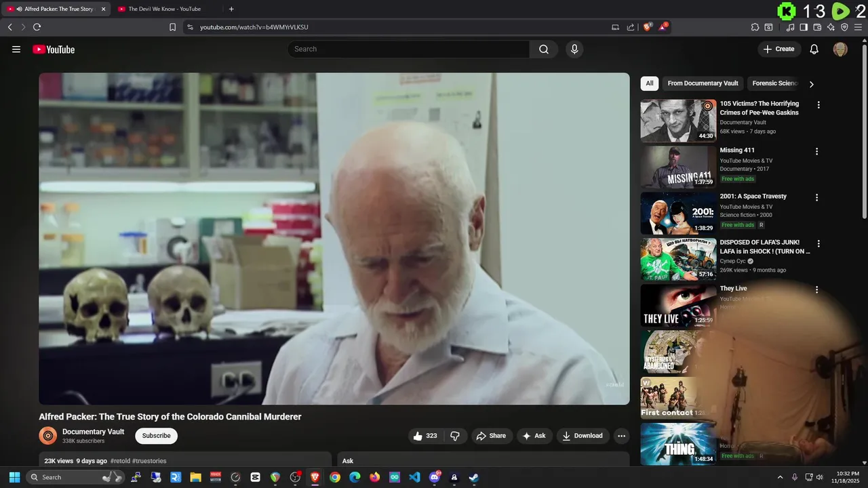Open the Windows Start menu
868x488 pixels.
14,477
